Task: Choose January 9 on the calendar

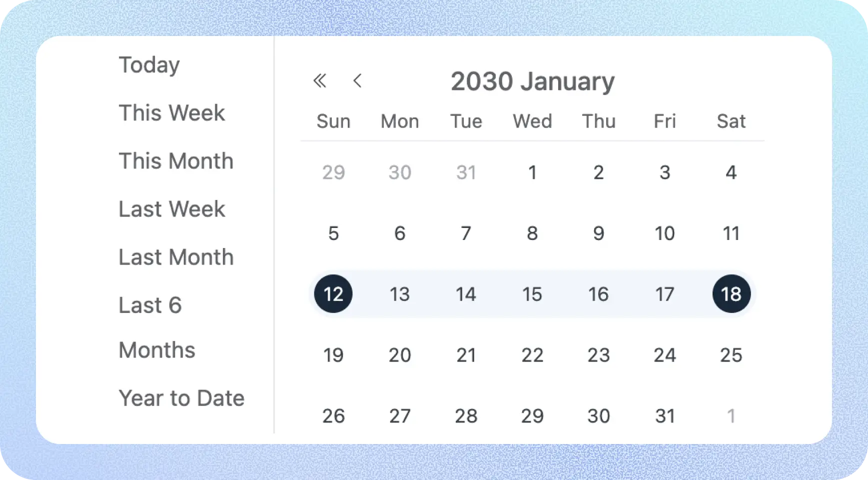Action: 599,233
